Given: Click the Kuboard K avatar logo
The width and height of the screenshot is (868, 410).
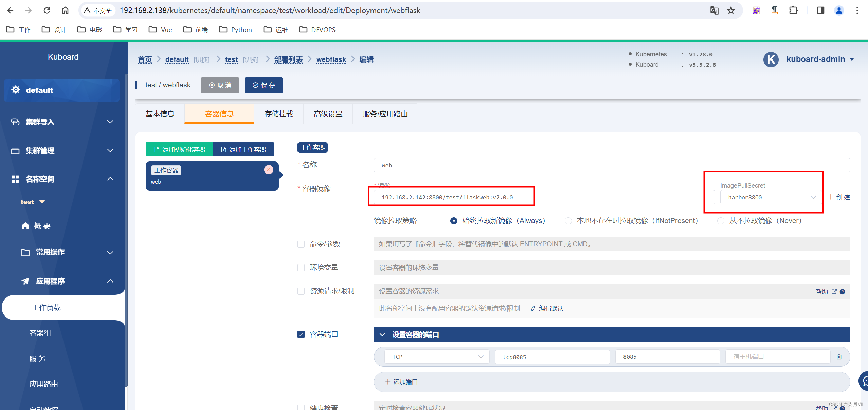Looking at the screenshot, I should click(771, 59).
